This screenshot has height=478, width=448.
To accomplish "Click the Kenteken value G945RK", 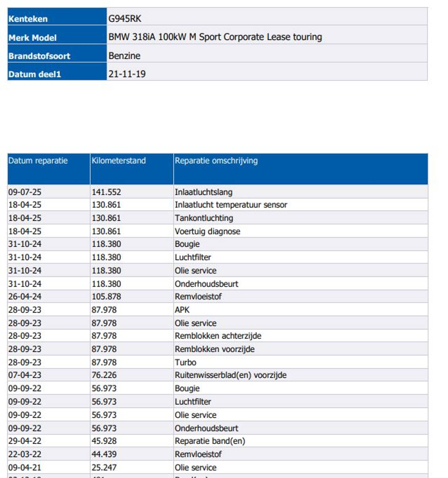I will coord(125,18).
